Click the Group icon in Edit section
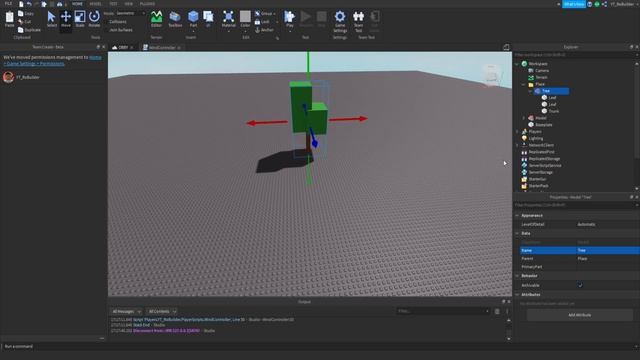 [x=258, y=13]
